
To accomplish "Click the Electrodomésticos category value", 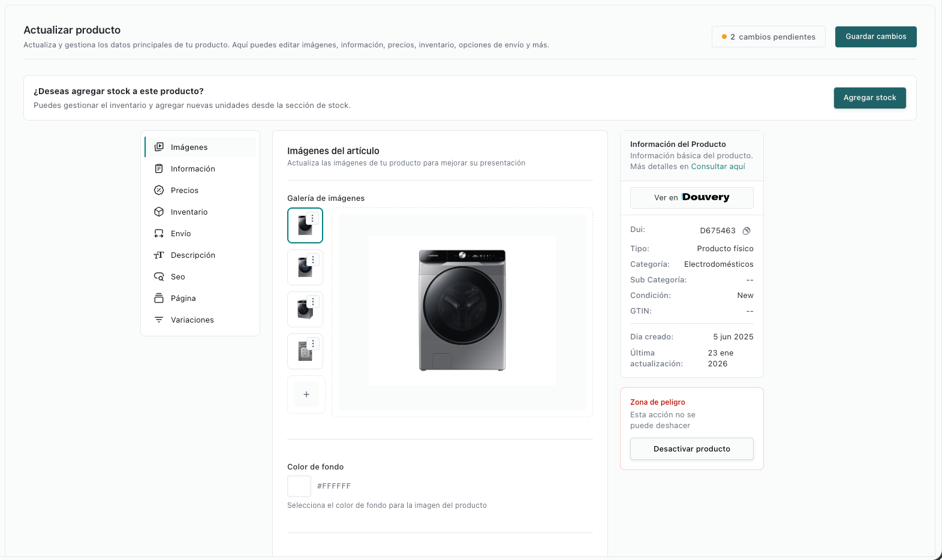I will (x=718, y=264).
